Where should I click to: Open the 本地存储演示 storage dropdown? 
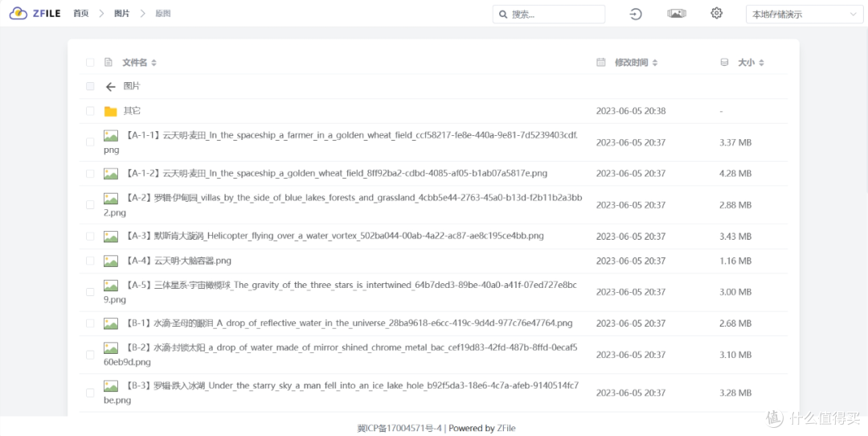(x=805, y=14)
